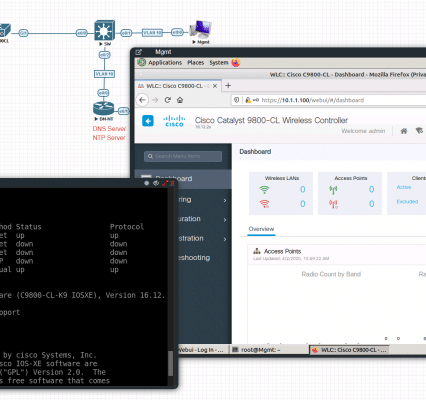The height and width of the screenshot is (400, 426).
Task: Click the red DNS Server text
Action: click(109, 129)
